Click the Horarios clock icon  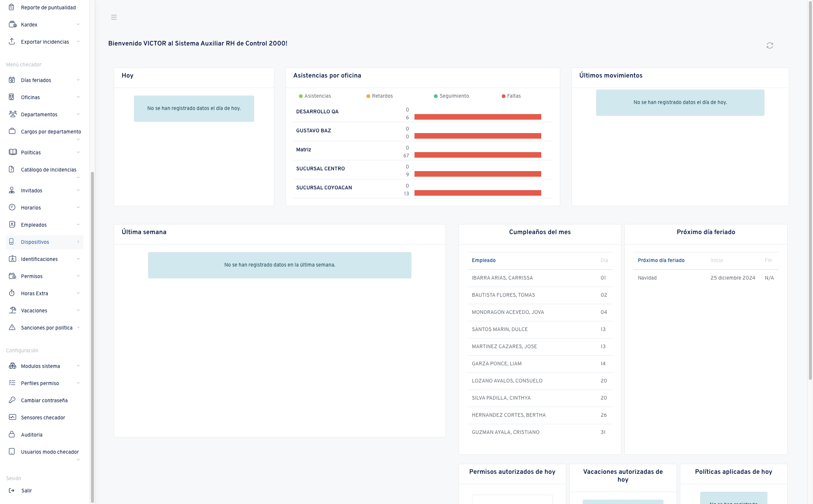tap(12, 207)
